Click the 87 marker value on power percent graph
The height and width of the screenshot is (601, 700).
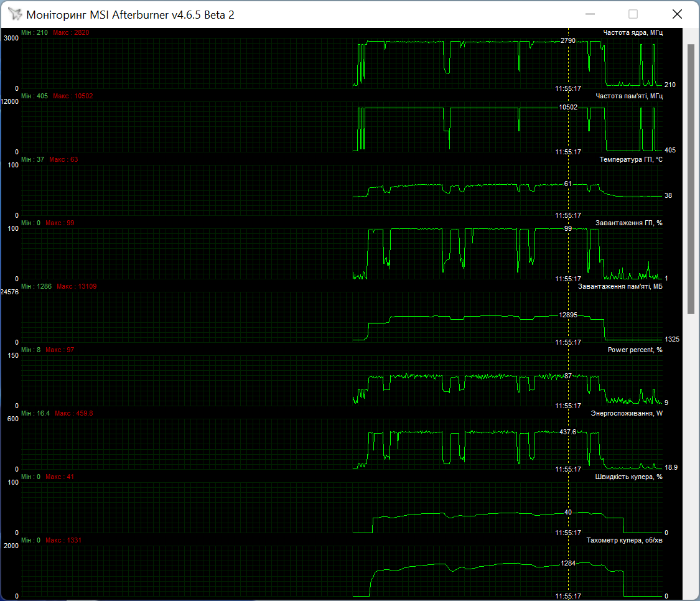click(x=567, y=376)
